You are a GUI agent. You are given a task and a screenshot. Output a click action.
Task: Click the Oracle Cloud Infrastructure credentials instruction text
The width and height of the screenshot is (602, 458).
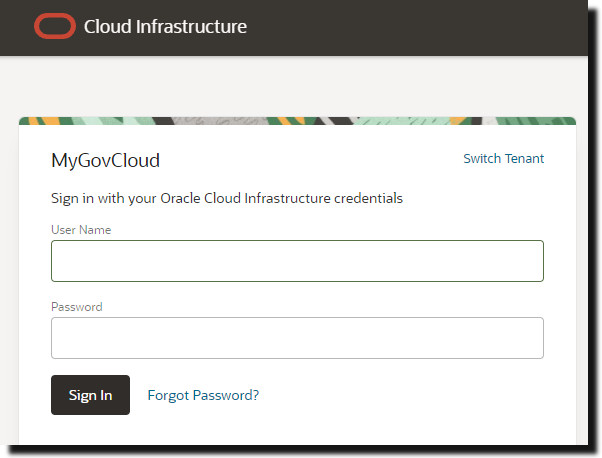[x=227, y=198]
